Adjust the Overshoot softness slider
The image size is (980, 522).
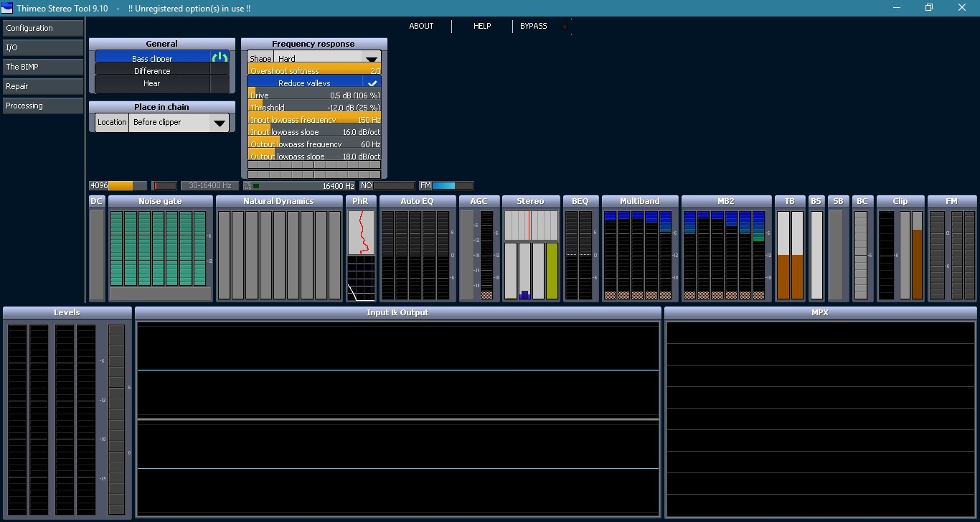click(314, 71)
